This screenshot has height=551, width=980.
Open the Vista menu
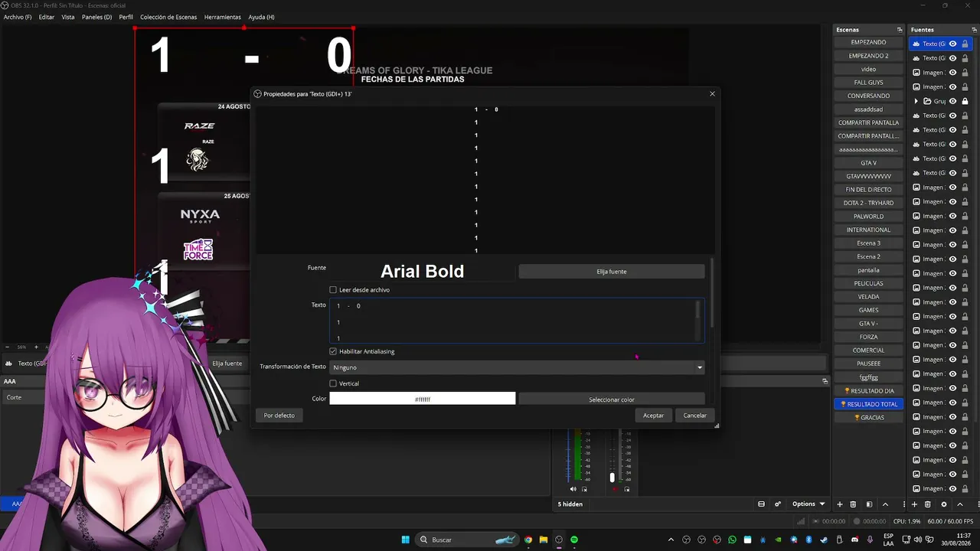pos(68,17)
